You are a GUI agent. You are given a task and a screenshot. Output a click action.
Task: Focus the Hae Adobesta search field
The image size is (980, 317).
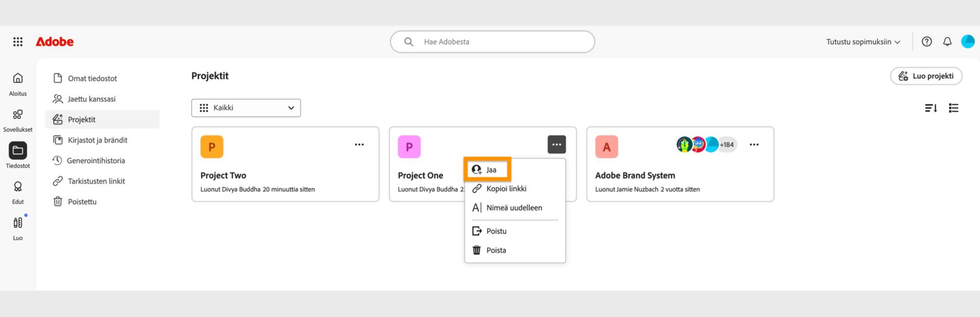coord(493,42)
